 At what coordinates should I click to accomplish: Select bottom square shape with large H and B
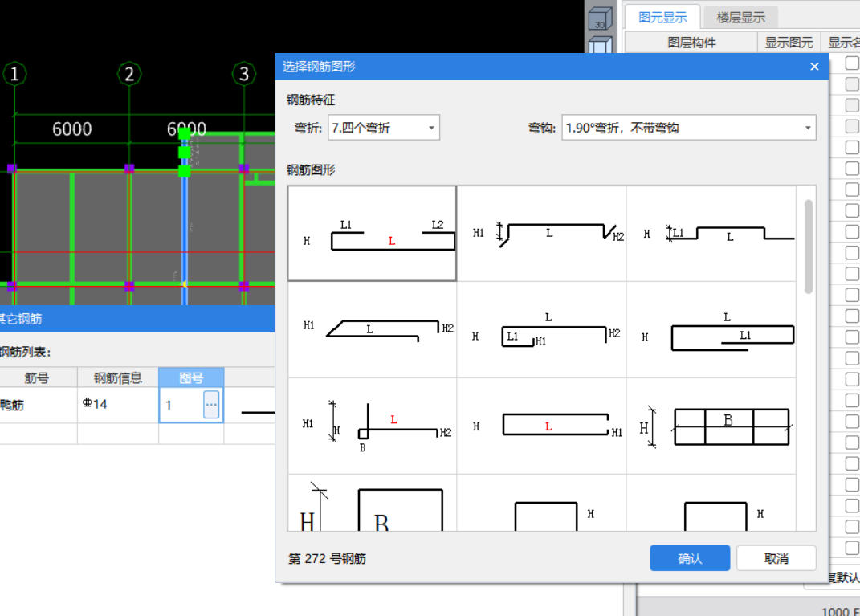click(373, 503)
